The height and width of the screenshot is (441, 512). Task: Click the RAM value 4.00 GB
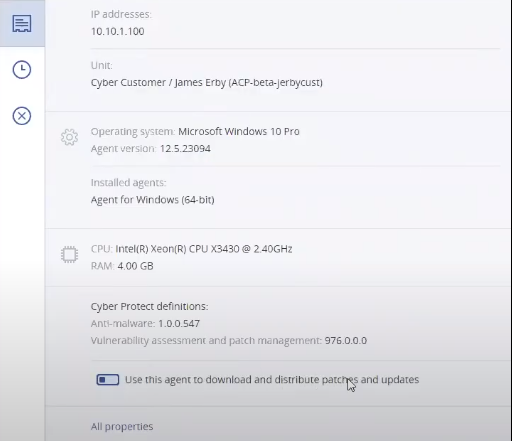point(135,266)
